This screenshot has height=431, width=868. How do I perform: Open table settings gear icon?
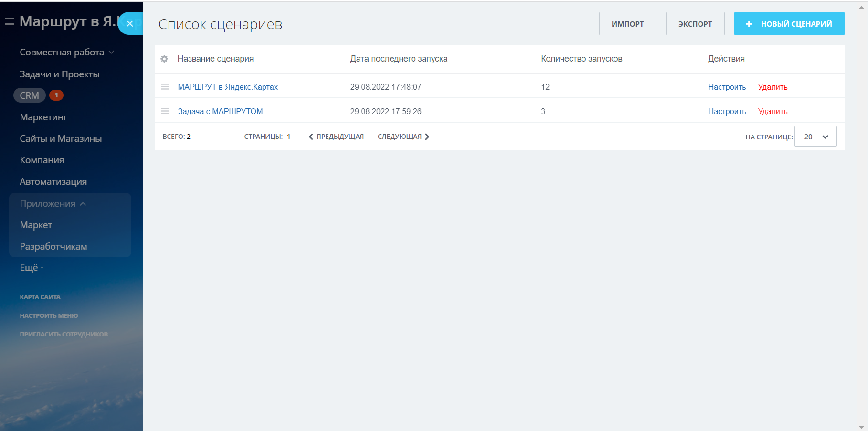(x=164, y=59)
